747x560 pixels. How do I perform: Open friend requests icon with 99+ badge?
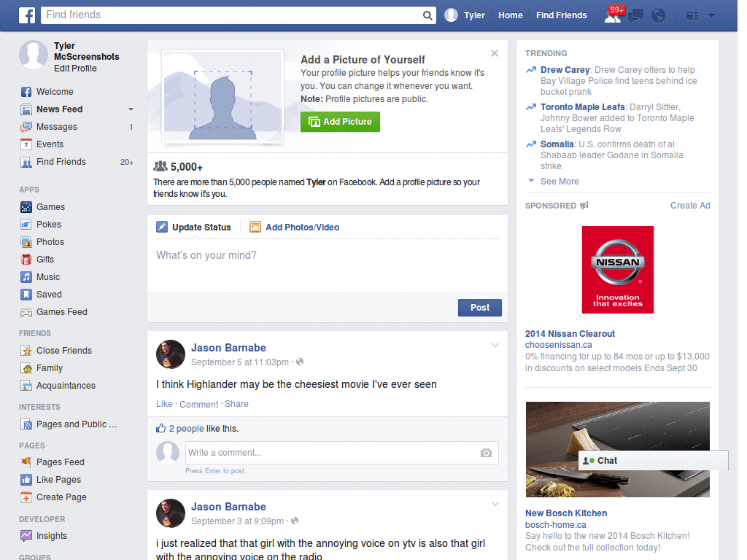coord(614,15)
